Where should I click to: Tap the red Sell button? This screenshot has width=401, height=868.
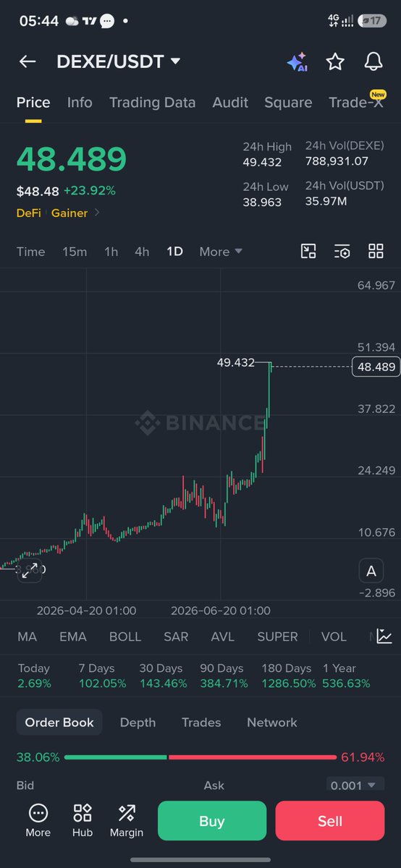coord(330,821)
